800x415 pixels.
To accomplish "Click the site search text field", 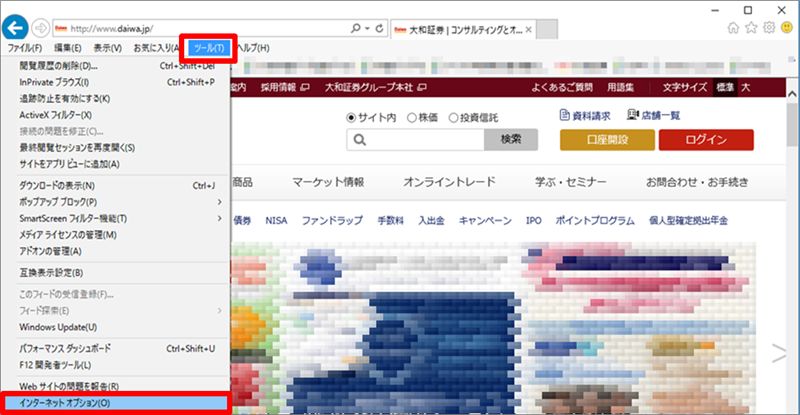I will point(415,139).
